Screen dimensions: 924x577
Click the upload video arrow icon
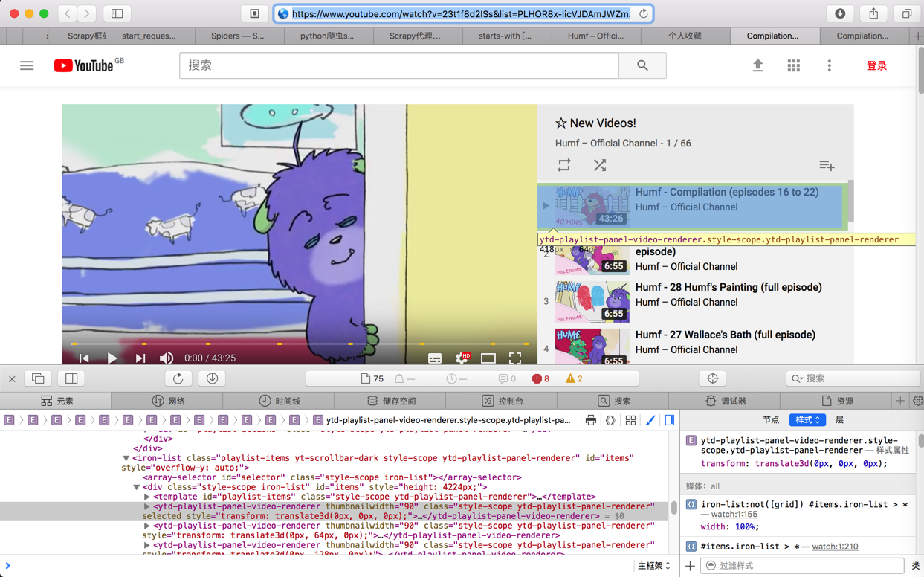758,65
